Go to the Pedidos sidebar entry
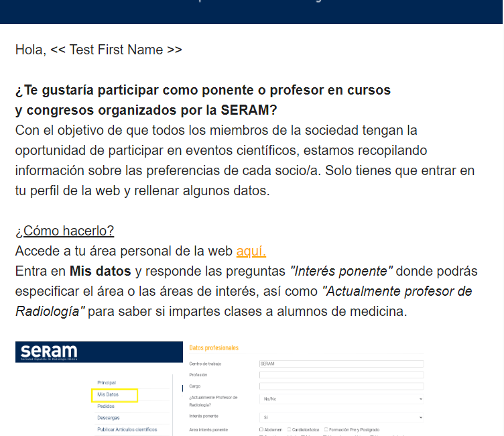Image resolution: width=504 pixels, height=436 pixels. click(x=107, y=406)
